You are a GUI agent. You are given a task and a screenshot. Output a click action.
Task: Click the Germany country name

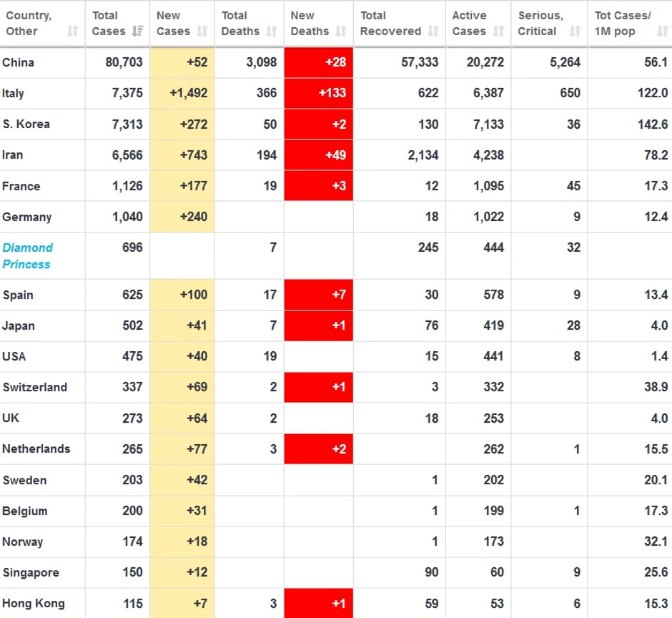(26, 217)
